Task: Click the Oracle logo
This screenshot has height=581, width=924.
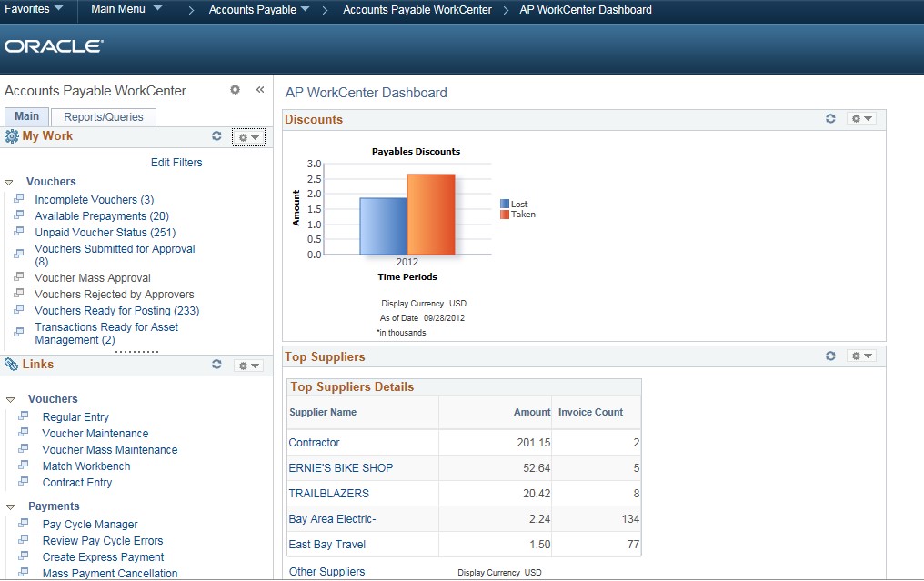Action: pos(55,46)
